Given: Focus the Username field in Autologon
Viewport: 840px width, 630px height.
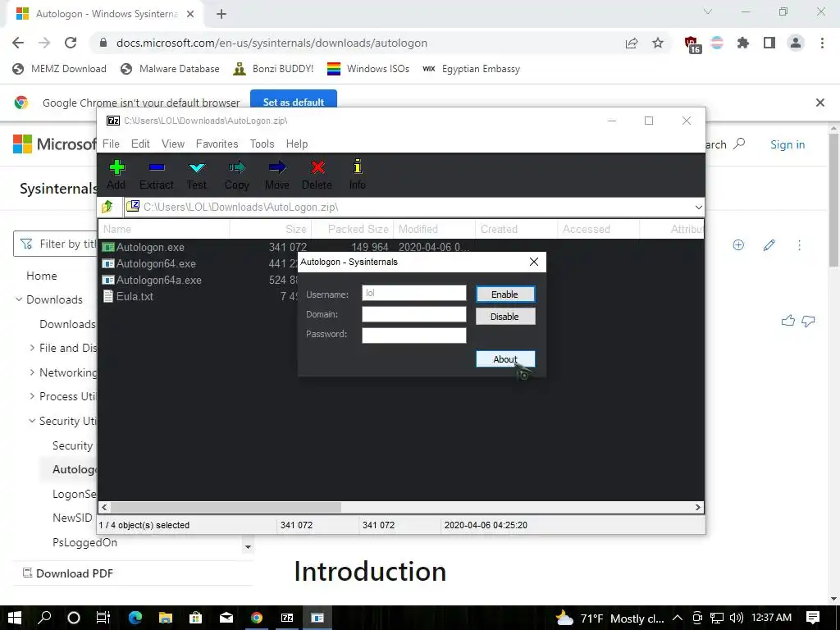Looking at the screenshot, I should click(x=414, y=293).
